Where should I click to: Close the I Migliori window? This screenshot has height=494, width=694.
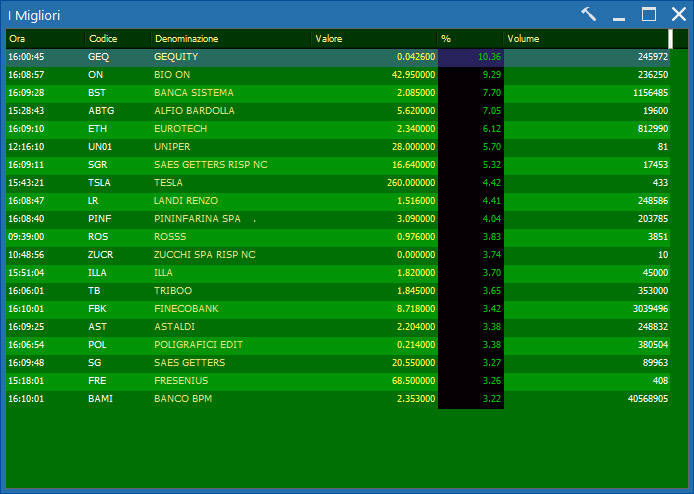(x=679, y=14)
